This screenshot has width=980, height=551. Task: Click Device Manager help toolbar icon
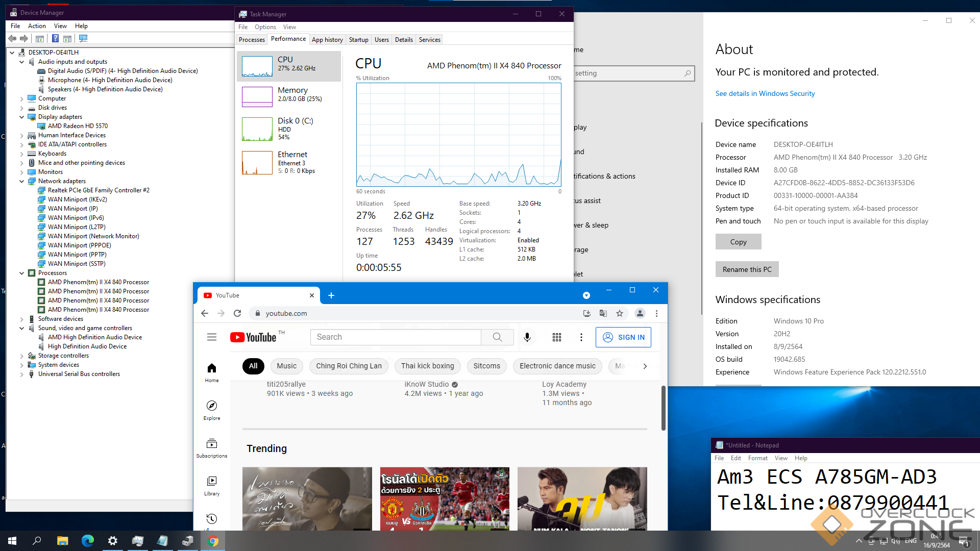coord(55,39)
